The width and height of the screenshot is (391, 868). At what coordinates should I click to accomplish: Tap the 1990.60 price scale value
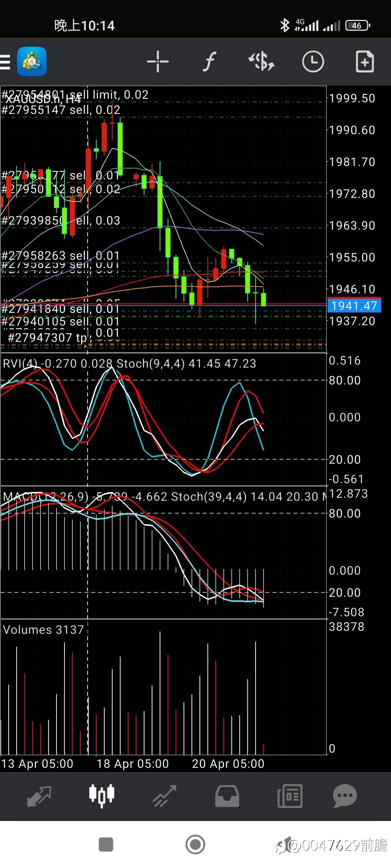coord(352,130)
